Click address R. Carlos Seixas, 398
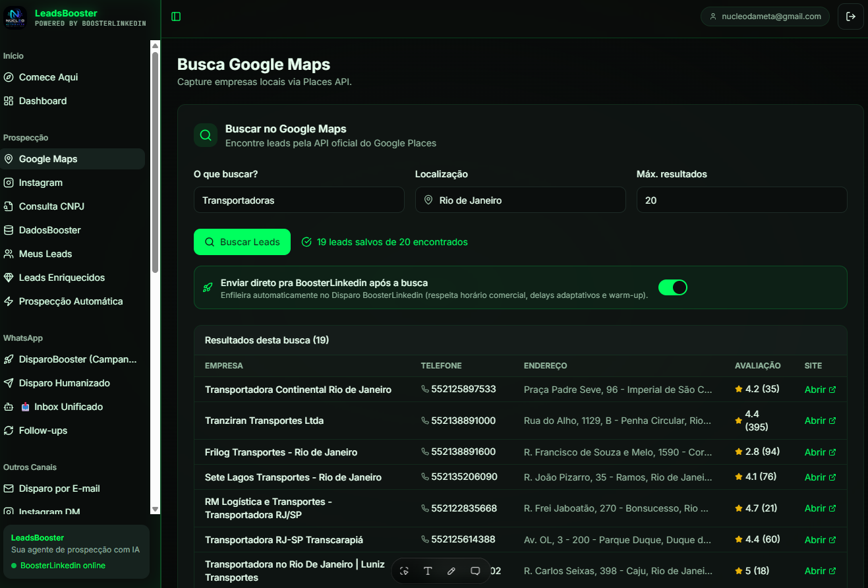Screen dimensions: 868x588 point(618,571)
